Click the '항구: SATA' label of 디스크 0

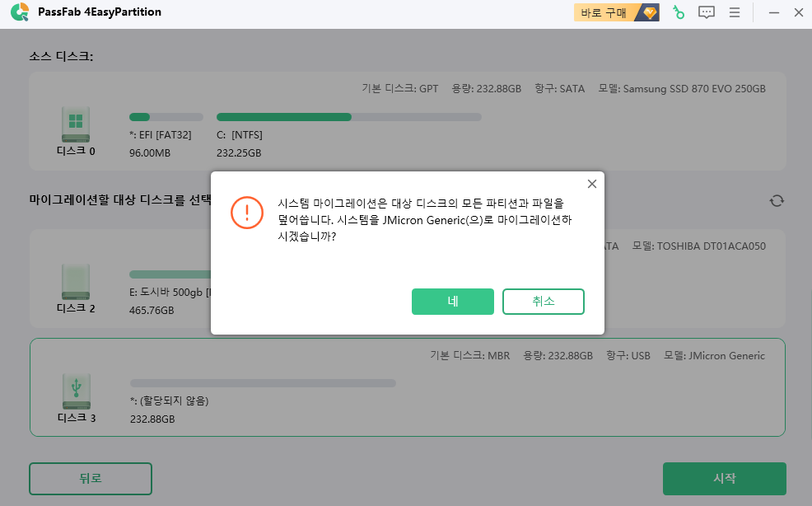click(x=560, y=89)
